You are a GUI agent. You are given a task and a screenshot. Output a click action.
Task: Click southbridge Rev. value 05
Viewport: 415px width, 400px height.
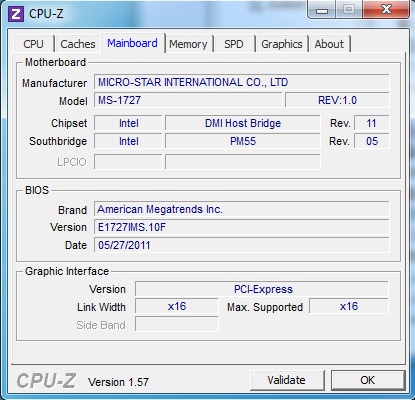[x=371, y=141]
